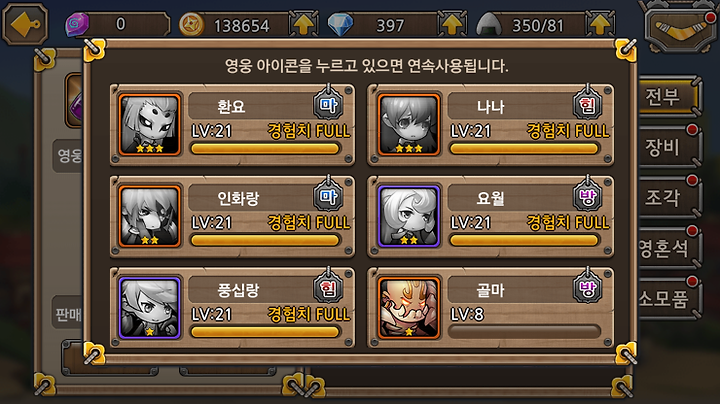Switch to the 장비 tab
Viewport: 720px width, 404px height.
[668, 147]
